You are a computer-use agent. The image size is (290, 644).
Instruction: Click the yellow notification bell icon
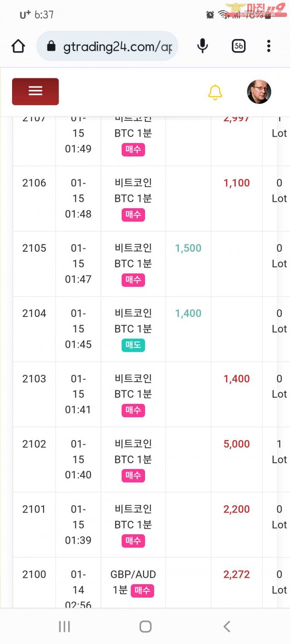click(x=215, y=92)
